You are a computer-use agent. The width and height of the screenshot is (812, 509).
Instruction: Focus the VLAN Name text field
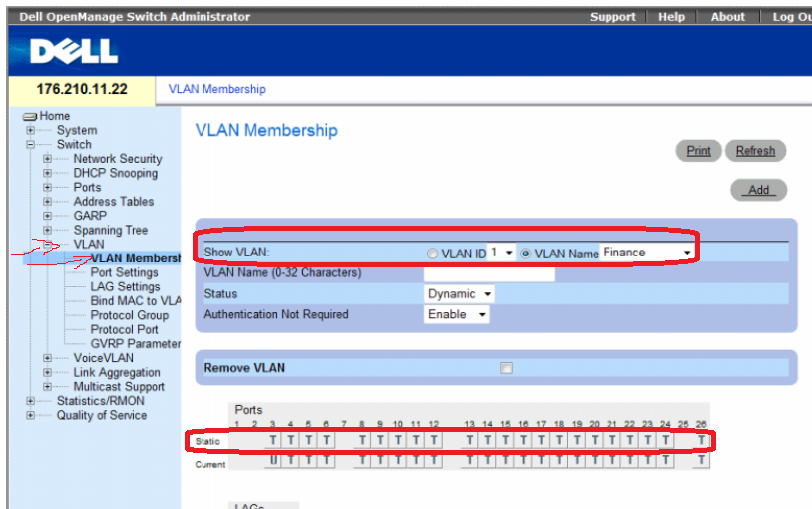tap(489, 273)
